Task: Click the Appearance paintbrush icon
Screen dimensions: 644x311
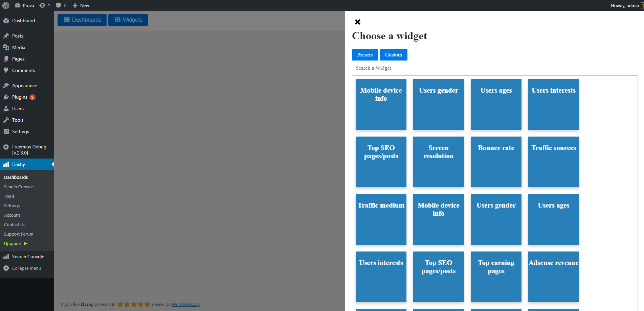Action: pos(6,86)
